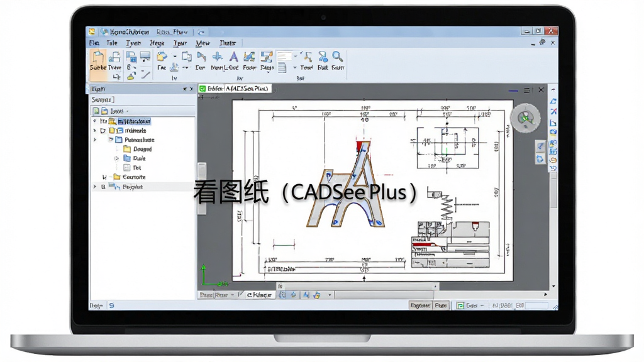Click the yellow paint bucket icon
Image resolution: width=644 pixels, height=362 pixels.
tap(131, 75)
